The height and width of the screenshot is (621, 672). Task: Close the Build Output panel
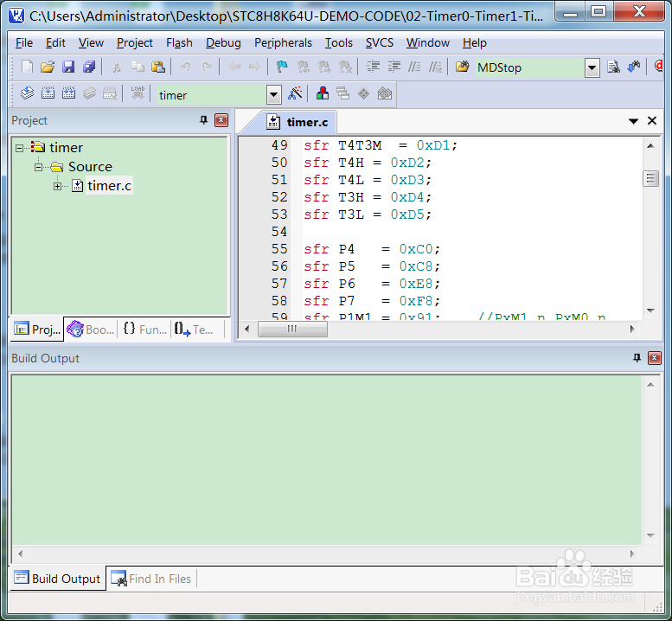pos(654,358)
